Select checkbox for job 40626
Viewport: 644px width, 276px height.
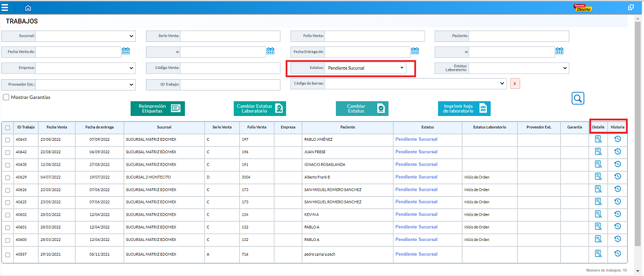click(x=7, y=190)
